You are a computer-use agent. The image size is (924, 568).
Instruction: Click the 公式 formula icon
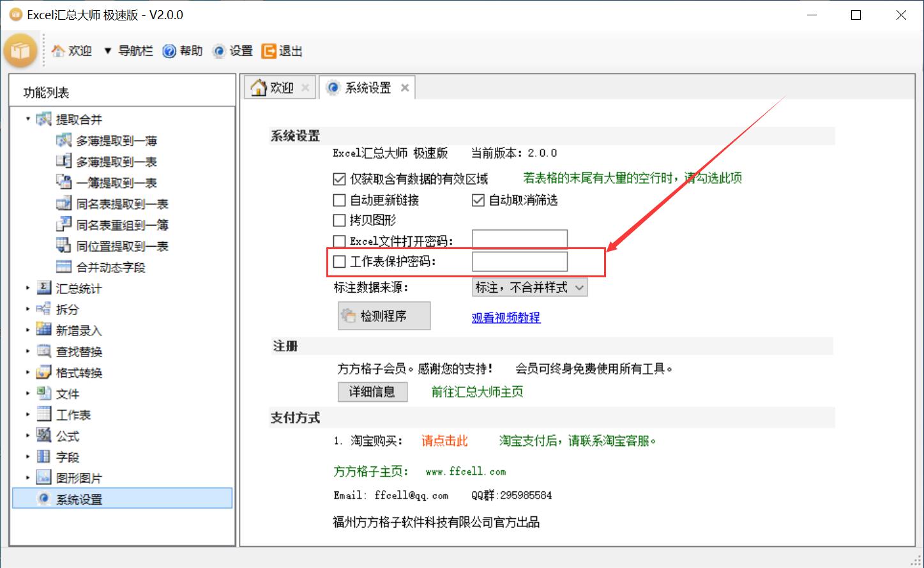click(x=44, y=435)
